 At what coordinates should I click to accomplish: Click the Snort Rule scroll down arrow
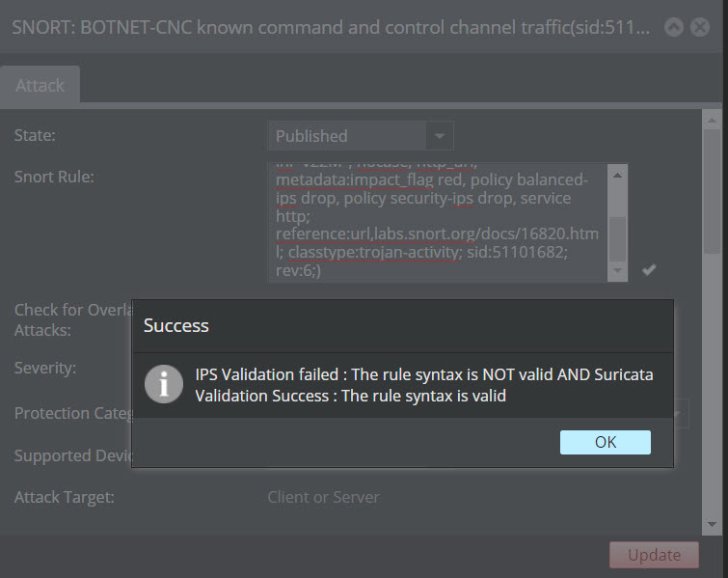tap(617, 270)
